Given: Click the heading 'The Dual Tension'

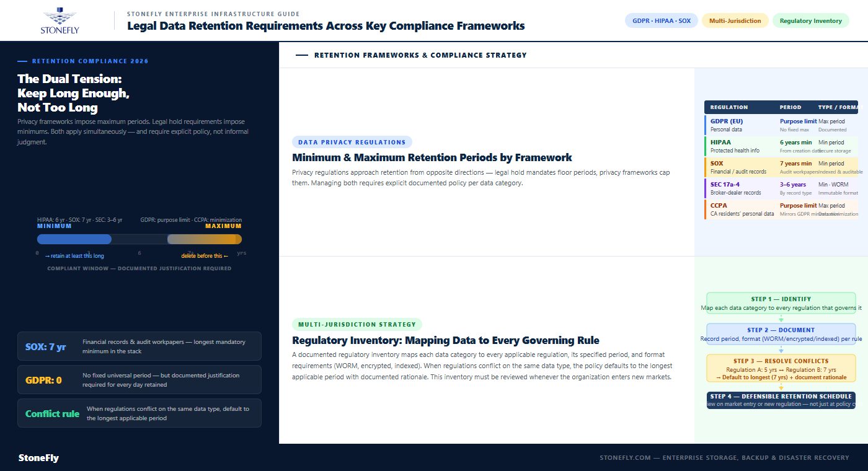Looking at the screenshot, I should point(73,93).
